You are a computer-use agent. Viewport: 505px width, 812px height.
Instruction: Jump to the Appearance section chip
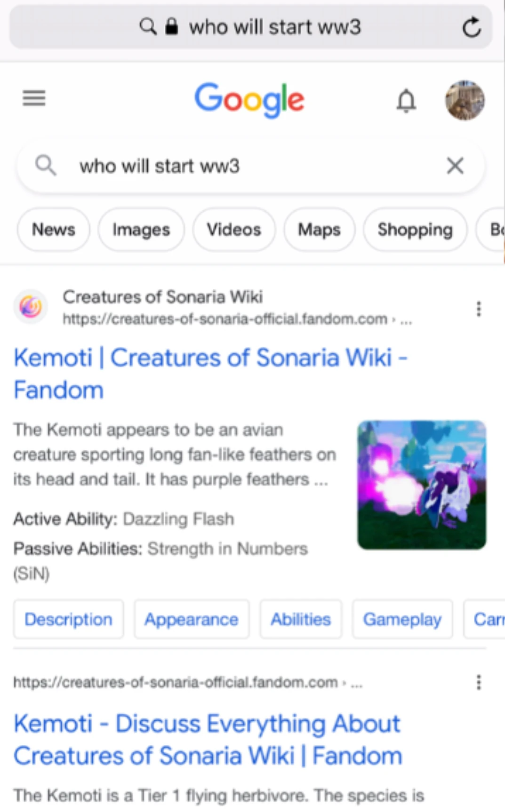coord(191,619)
